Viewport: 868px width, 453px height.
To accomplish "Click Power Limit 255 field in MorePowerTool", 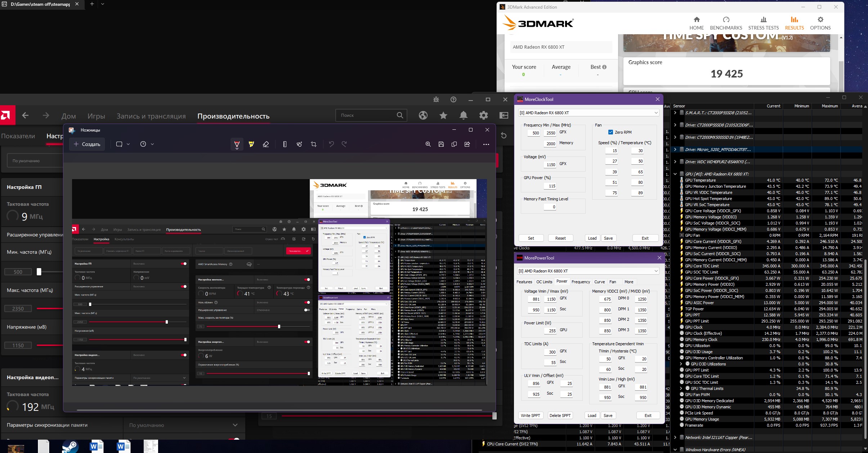I will point(550,331).
